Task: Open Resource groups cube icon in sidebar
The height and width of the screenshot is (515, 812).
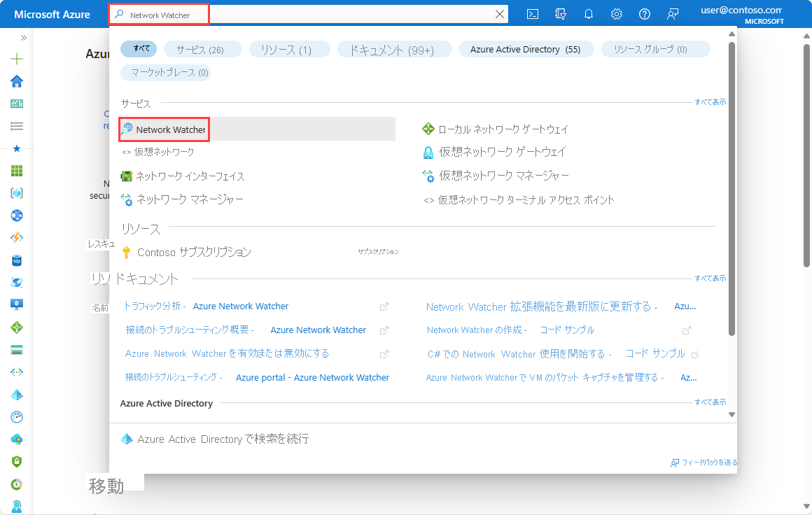Action: tap(17, 193)
